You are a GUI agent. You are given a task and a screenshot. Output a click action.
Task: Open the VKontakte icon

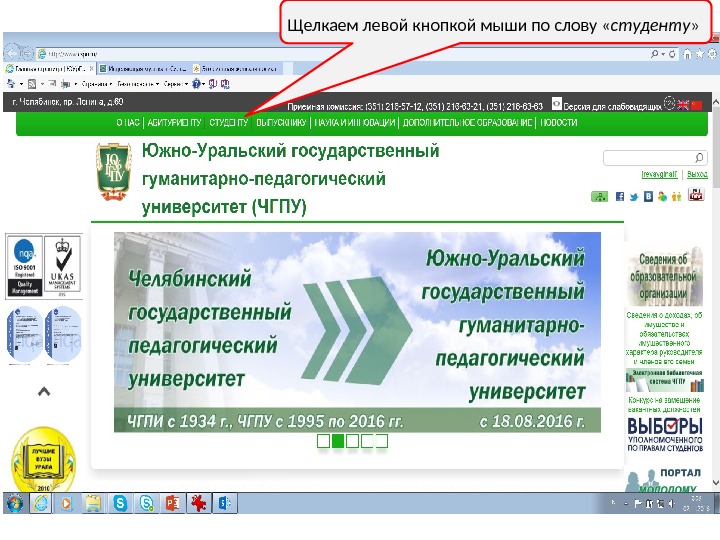[x=648, y=197]
